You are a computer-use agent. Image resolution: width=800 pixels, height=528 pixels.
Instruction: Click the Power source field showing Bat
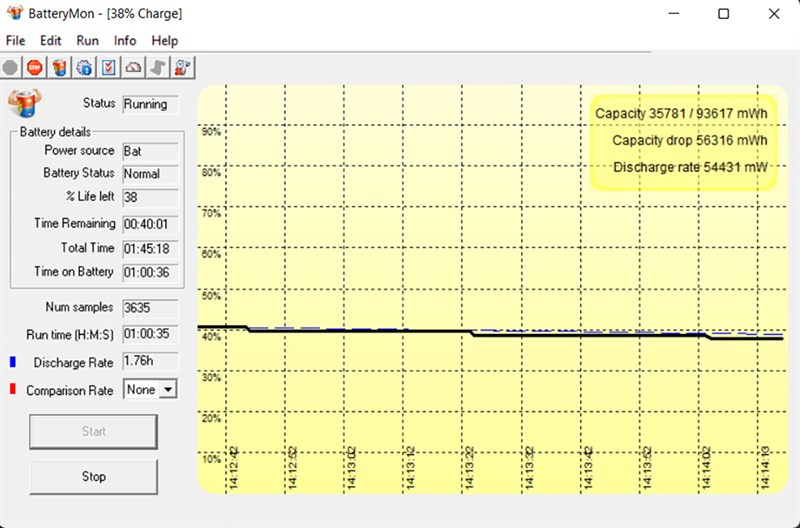(151, 152)
